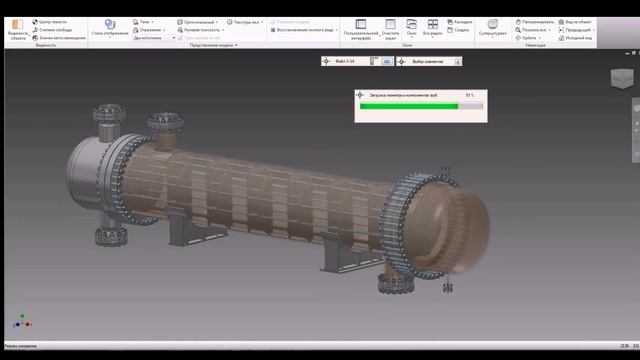Image resolution: width=640 pixels, height=360 pixels.
Task: Expand the Zoom All (Показать все) dropdown arrow
Action: pos(549,30)
